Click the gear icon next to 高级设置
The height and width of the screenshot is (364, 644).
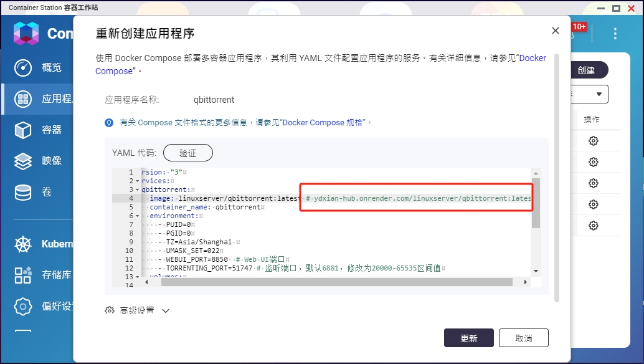[109, 310]
